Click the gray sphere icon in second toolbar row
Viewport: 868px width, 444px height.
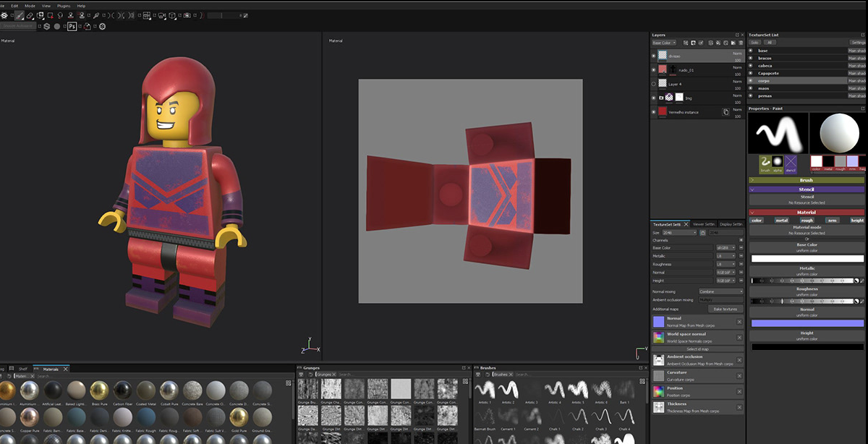[x=57, y=27]
